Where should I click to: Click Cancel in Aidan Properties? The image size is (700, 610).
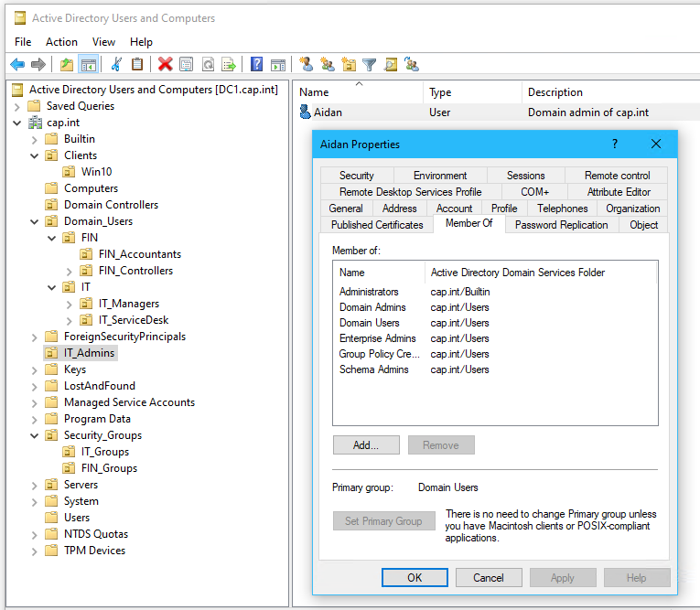(489, 577)
